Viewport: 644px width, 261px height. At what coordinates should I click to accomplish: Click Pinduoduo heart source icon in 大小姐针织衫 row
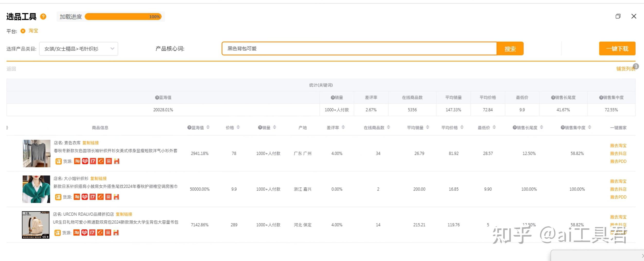[85, 197]
